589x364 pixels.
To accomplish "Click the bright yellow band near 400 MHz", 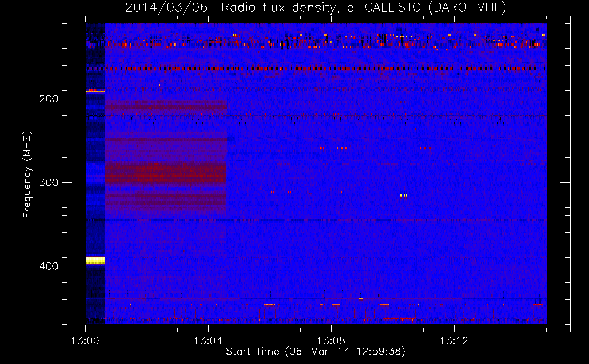I will (x=95, y=260).
